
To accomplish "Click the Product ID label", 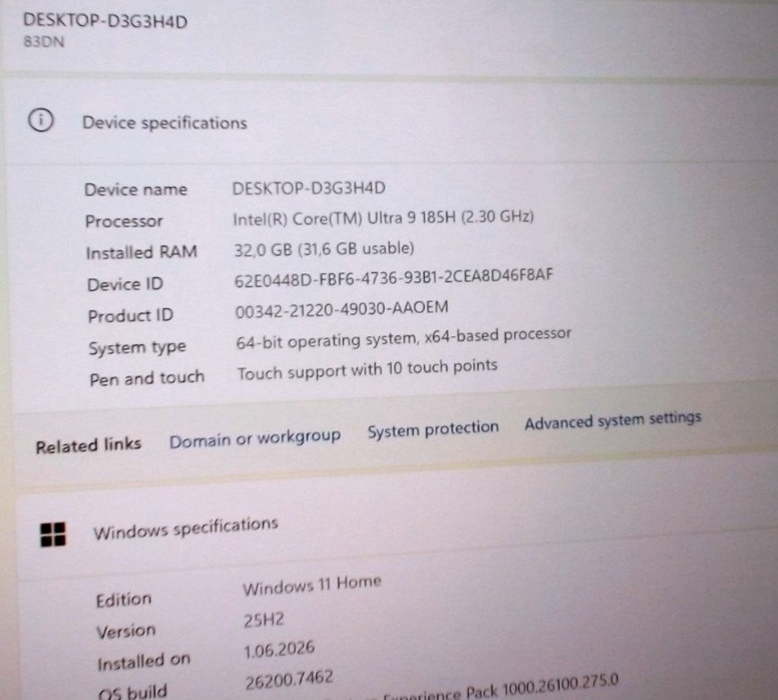I will [x=130, y=315].
